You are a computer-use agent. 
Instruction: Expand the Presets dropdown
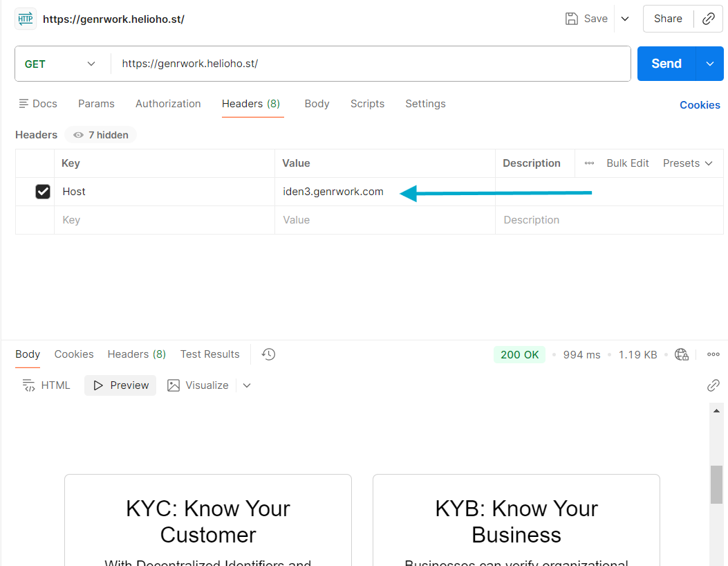(687, 163)
